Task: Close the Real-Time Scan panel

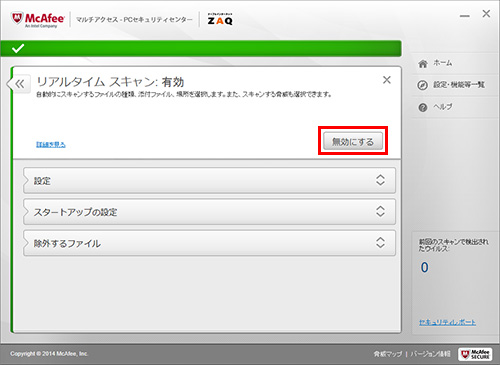Action: (387, 80)
